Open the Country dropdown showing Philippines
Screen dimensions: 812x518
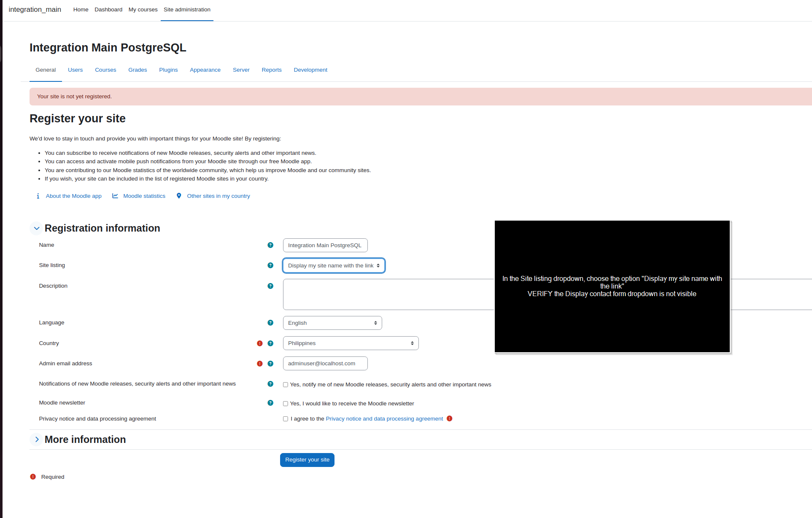(351, 343)
